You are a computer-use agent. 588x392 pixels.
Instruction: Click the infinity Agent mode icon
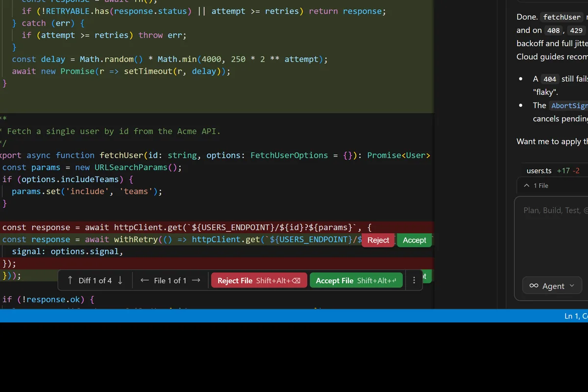[534, 286]
